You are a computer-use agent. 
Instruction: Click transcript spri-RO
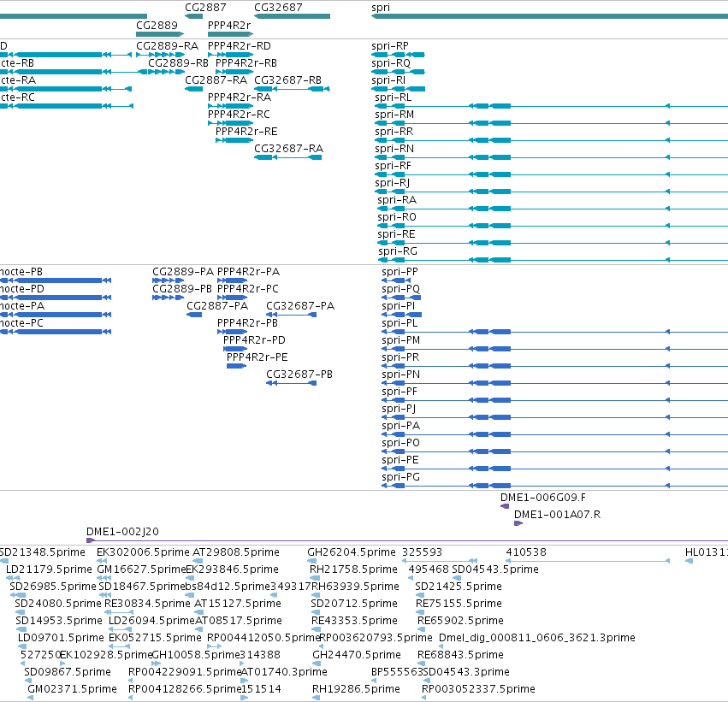[x=397, y=217]
